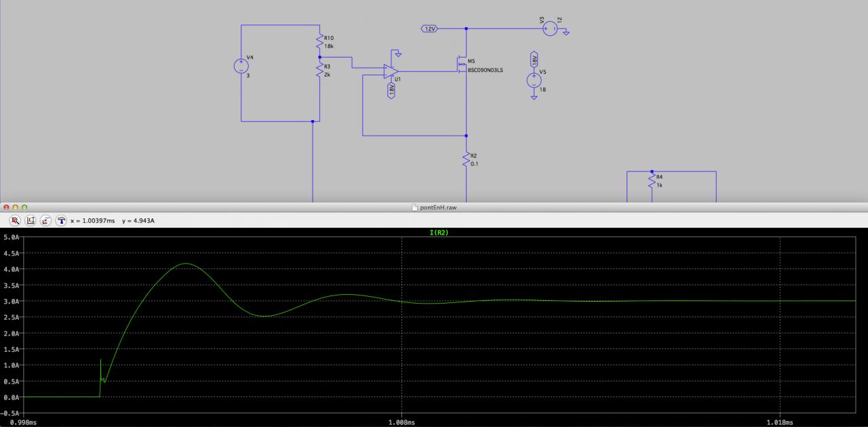Click the 18V net flag below U1
The image size is (868, 427).
[391, 90]
